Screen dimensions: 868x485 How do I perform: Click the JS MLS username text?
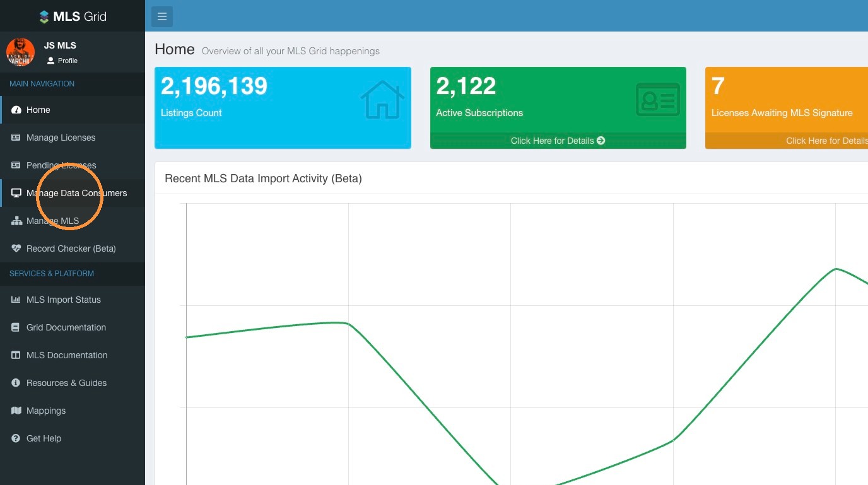[x=60, y=45]
